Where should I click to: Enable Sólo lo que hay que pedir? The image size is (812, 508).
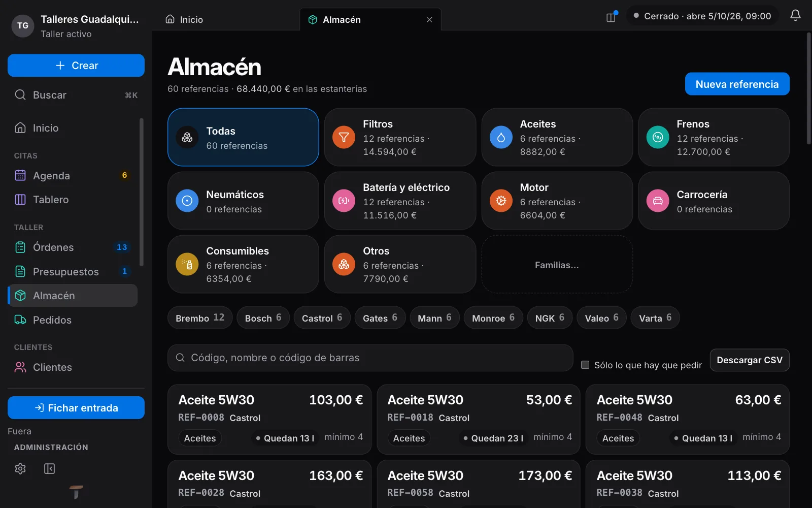click(585, 365)
